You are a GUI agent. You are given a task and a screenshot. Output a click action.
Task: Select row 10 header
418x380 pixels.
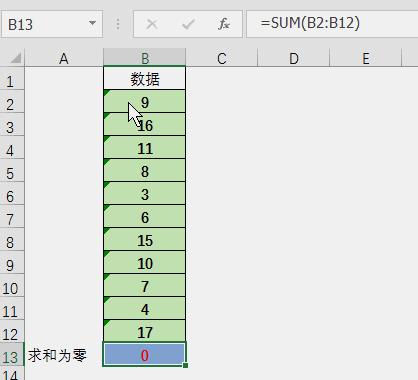point(12,286)
